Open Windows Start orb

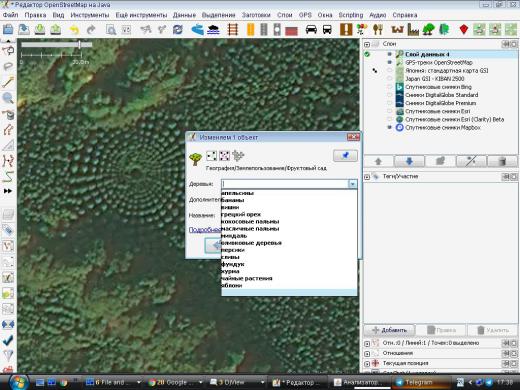(19, 382)
